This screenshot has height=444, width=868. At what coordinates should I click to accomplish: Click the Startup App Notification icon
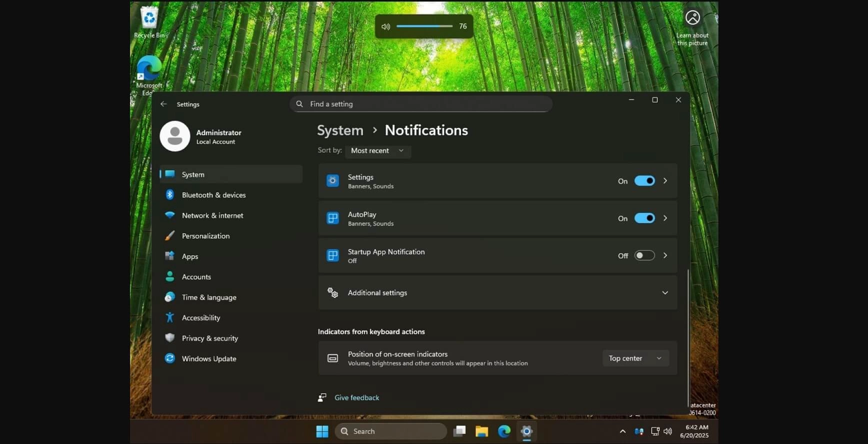(332, 255)
